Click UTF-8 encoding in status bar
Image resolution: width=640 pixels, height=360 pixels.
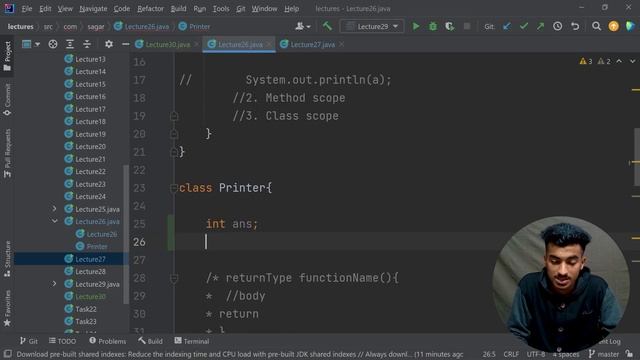pos(536,354)
